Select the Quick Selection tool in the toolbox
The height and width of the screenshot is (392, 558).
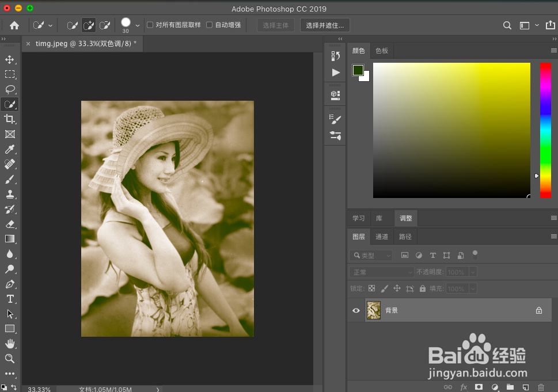point(10,104)
